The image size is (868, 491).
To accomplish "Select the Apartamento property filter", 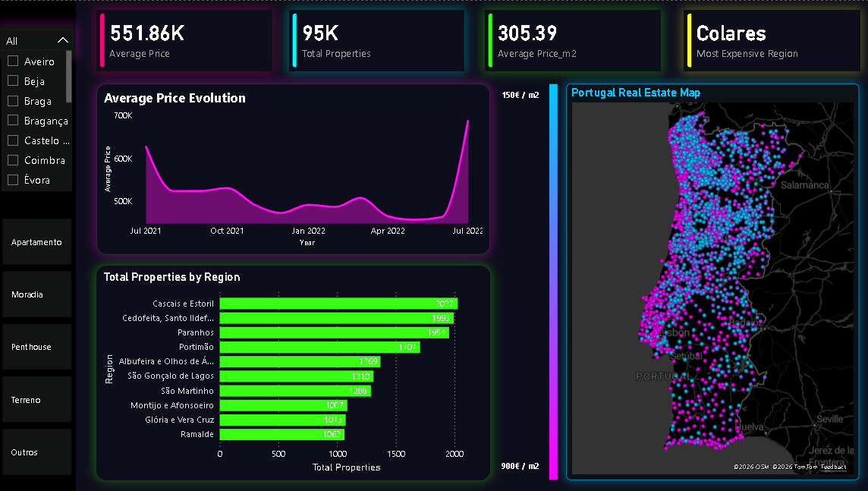I will 36,241.
